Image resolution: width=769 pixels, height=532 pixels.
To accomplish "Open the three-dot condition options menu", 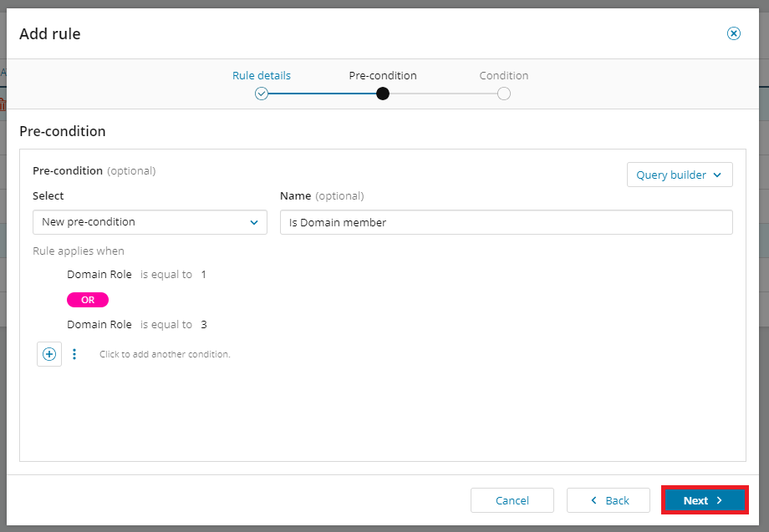I will tap(74, 353).
